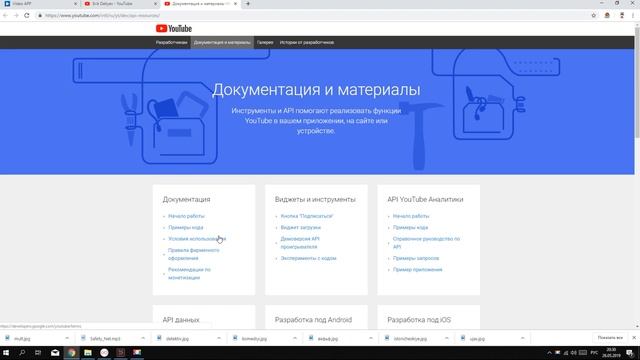
Task: Open the Mail app from the taskbar
Action: point(55,353)
